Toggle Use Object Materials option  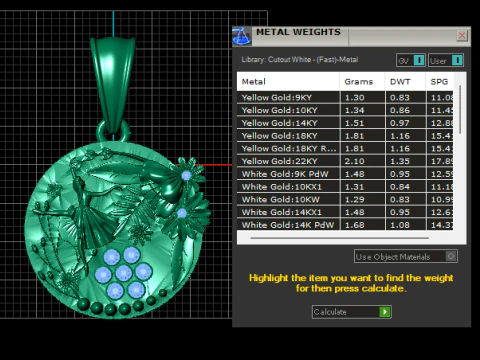[406, 256]
